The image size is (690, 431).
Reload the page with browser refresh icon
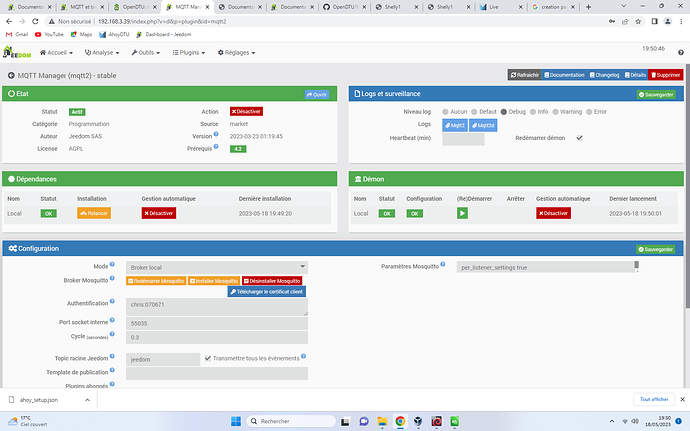tap(35, 21)
